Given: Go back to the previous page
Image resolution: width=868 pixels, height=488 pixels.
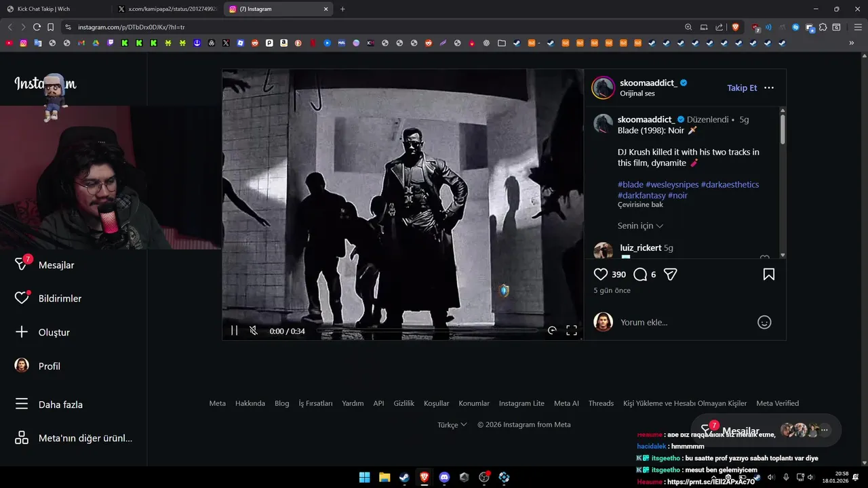Looking at the screenshot, I should [x=9, y=27].
